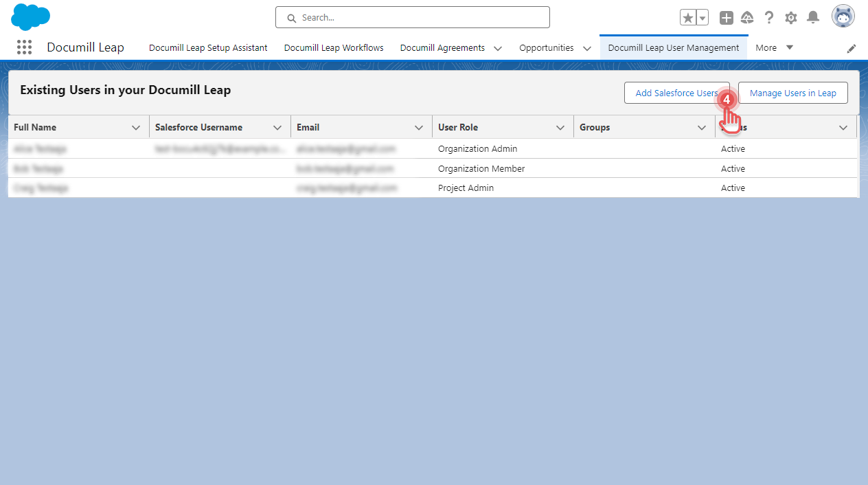Image resolution: width=868 pixels, height=485 pixels.
Task: Open the Trailhead guidance icon
Action: pos(747,18)
